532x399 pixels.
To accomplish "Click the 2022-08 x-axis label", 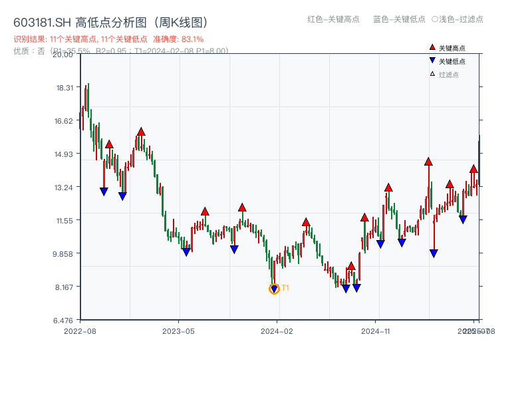I will (80, 331).
